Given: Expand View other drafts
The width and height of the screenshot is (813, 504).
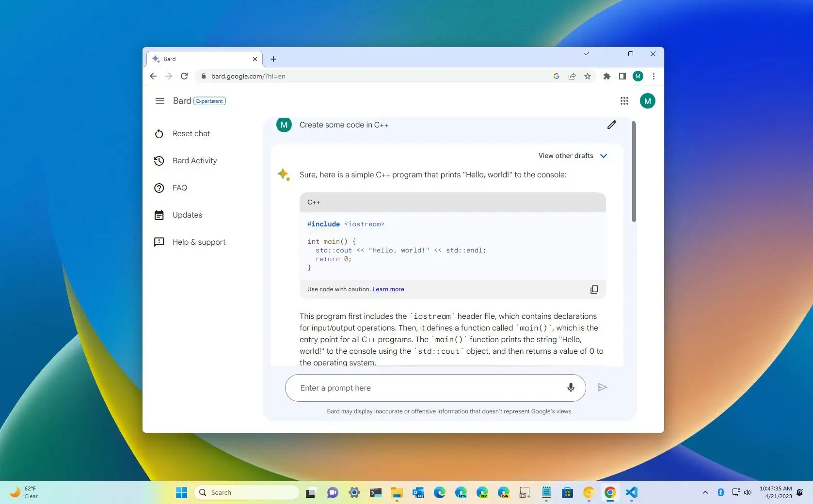Looking at the screenshot, I should point(572,156).
